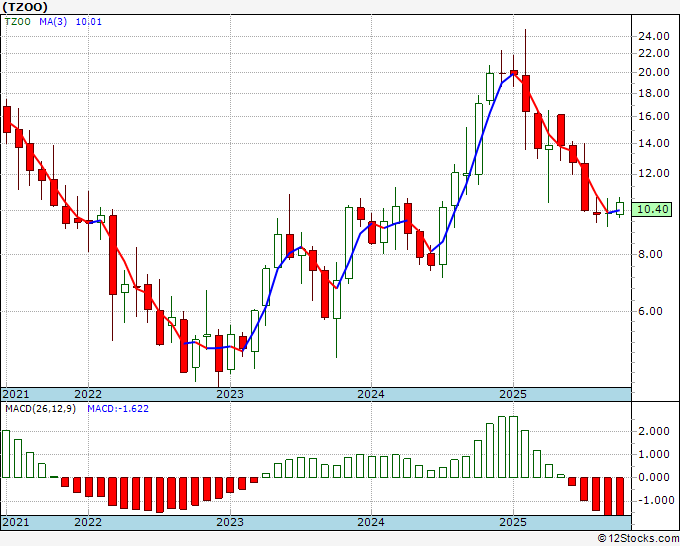Click 2023 on the MACD panel timeline
This screenshot has height=546, width=680.
tap(230, 523)
